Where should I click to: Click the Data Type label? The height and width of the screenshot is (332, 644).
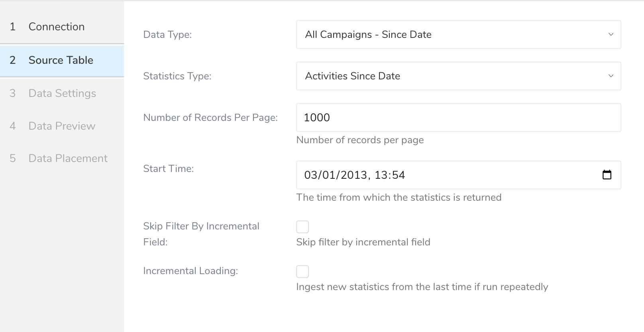(167, 35)
